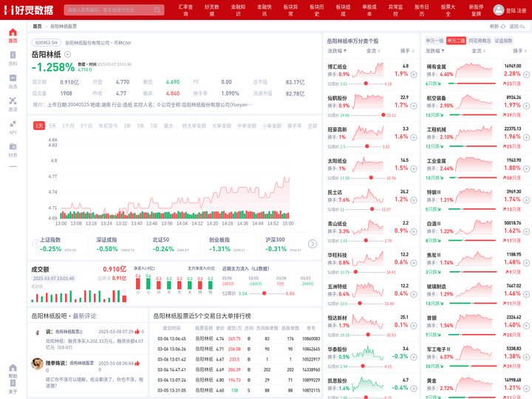The image size is (532, 399).
Task: Switch to the 同花顺概念 tab
Action: point(480,41)
